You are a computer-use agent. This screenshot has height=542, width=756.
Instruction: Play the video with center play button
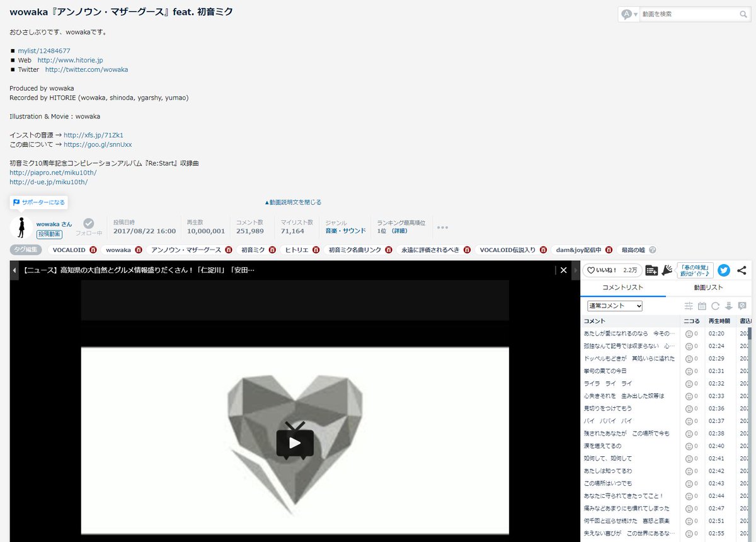pyautogui.click(x=295, y=442)
